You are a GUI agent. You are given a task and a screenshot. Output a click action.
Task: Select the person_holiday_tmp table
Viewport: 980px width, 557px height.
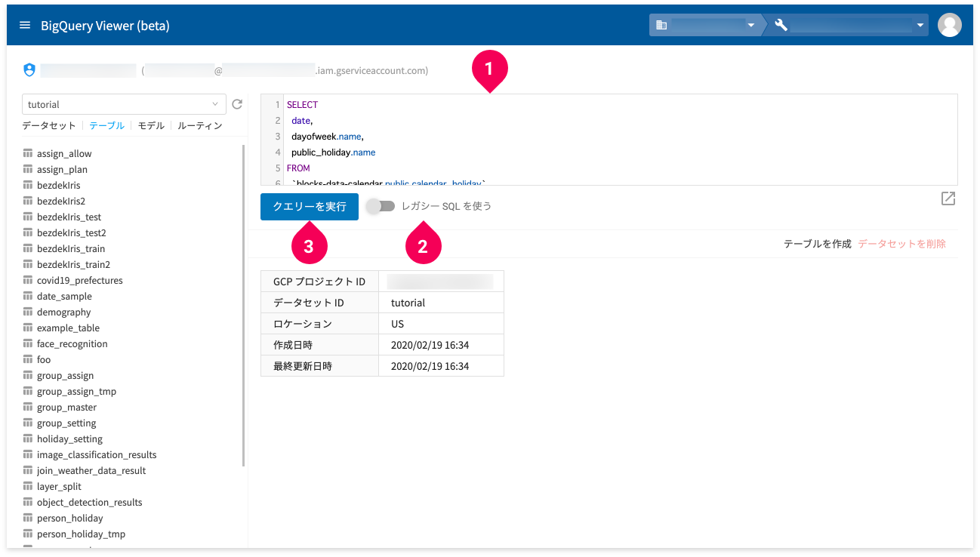(x=81, y=534)
